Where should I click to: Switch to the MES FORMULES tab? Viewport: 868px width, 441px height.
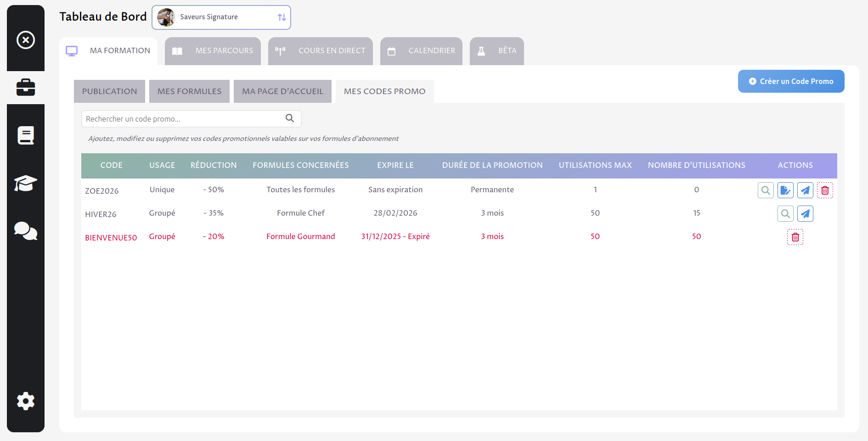click(189, 91)
